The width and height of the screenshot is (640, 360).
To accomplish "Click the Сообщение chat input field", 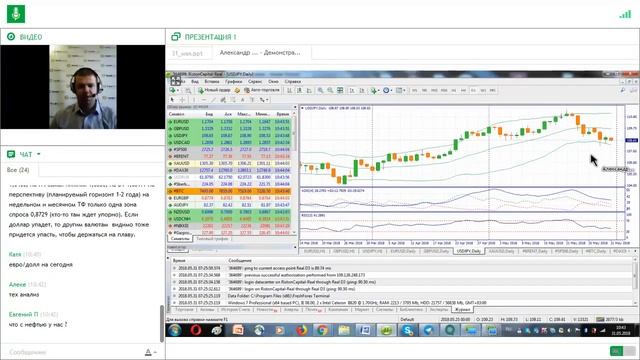I will point(73,352).
